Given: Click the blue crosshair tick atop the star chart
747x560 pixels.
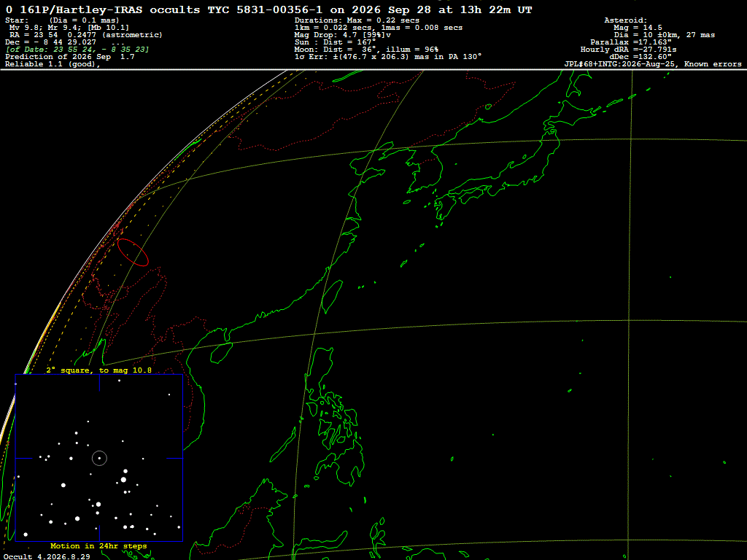Looking at the screenshot, I should point(99,383).
